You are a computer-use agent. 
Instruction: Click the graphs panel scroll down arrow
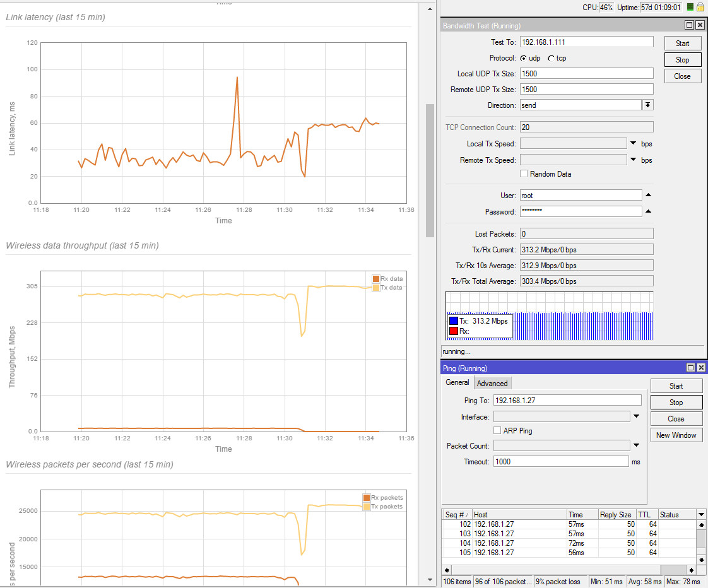[x=430, y=580]
